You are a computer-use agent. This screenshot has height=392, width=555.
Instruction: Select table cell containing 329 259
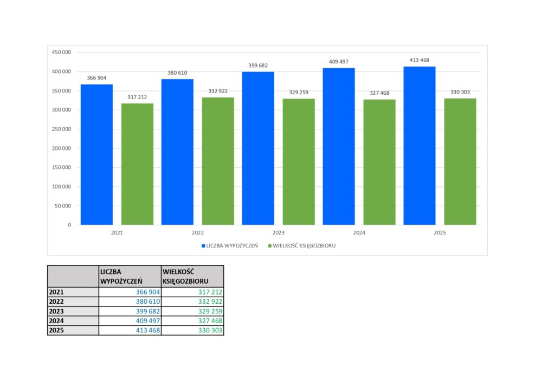(192, 311)
